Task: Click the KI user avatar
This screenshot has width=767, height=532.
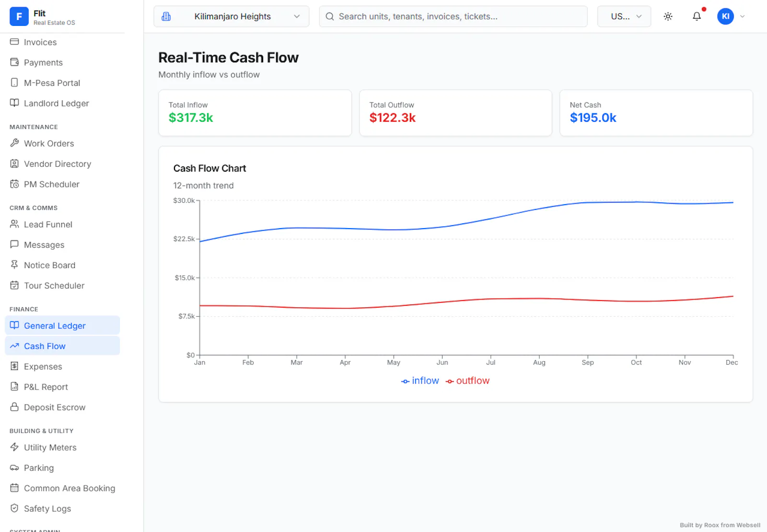Action: pyautogui.click(x=725, y=16)
